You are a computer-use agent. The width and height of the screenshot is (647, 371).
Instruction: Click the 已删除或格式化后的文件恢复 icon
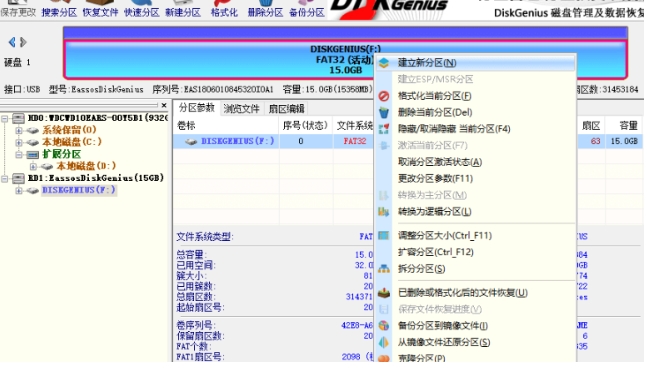click(384, 293)
